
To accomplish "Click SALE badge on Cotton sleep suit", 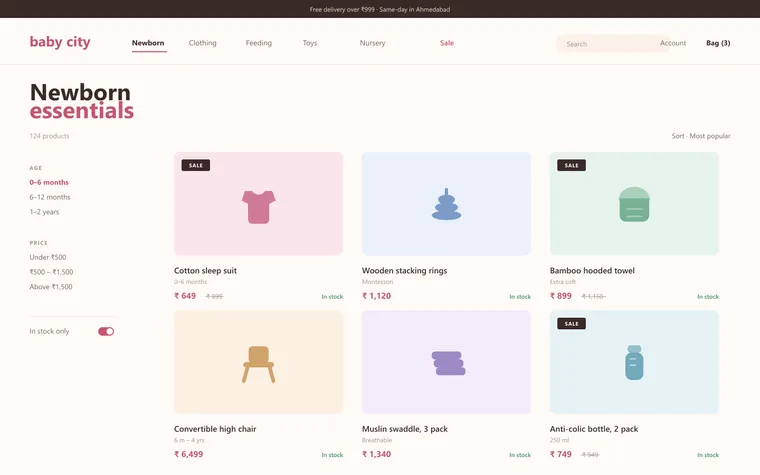I will pos(196,165).
